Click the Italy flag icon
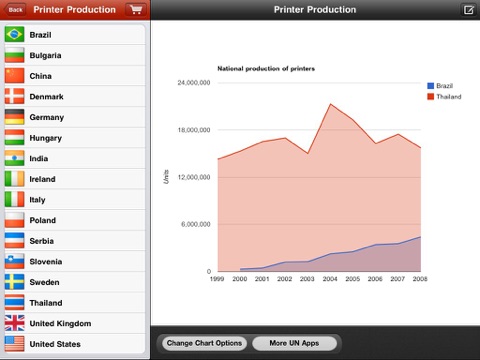 click(14, 199)
